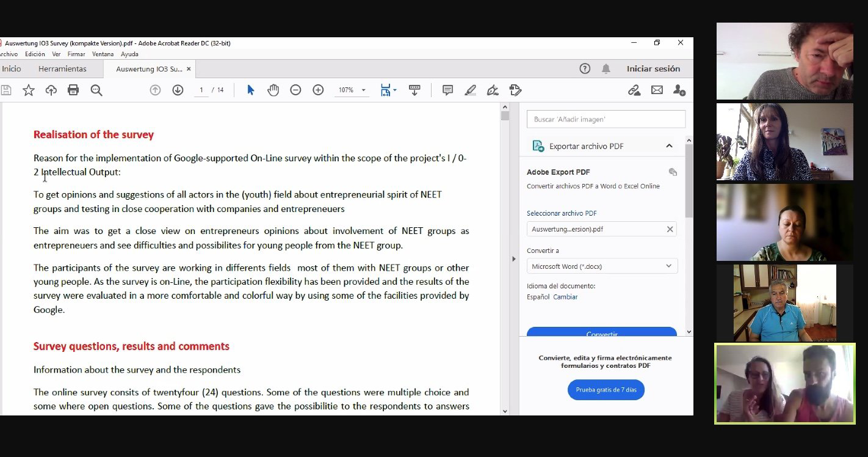Open the Ver menu
Image resolution: width=868 pixels, height=457 pixels.
56,54
